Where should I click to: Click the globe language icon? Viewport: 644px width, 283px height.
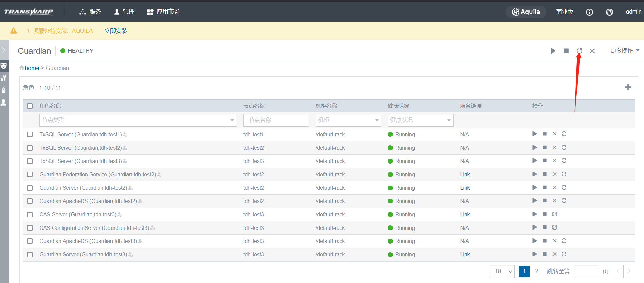tap(609, 12)
